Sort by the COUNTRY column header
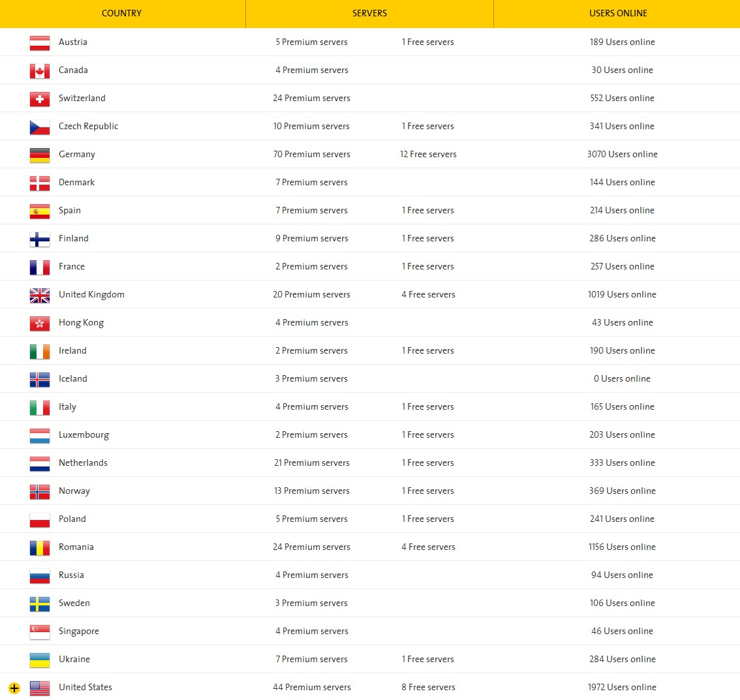The height and width of the screenshot is (700, 740). pyautogui.click(x=122, y=13)
